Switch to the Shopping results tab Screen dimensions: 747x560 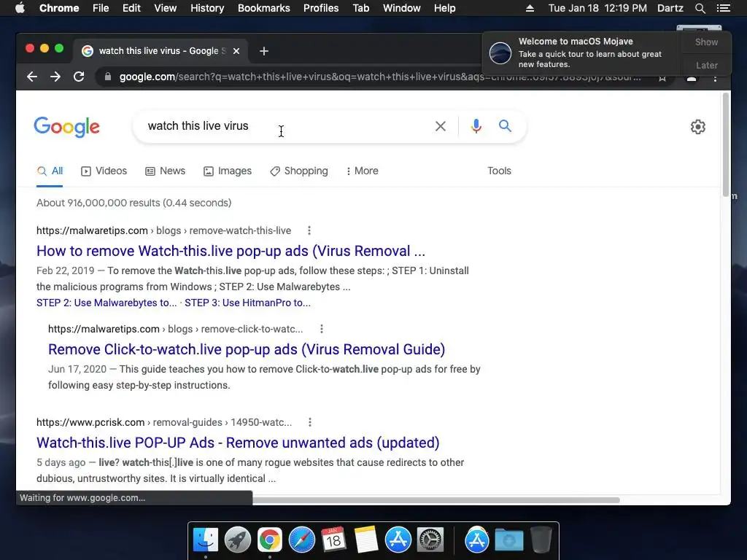(298, 171)
